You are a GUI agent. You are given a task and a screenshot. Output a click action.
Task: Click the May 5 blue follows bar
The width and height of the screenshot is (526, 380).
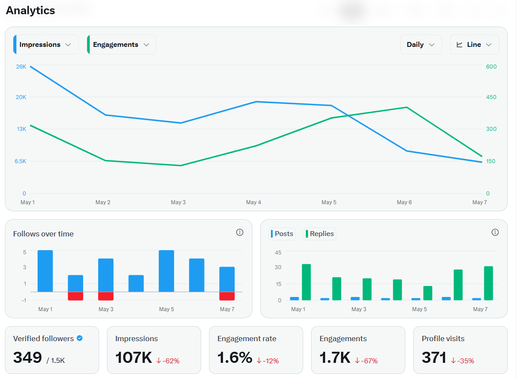166,271
